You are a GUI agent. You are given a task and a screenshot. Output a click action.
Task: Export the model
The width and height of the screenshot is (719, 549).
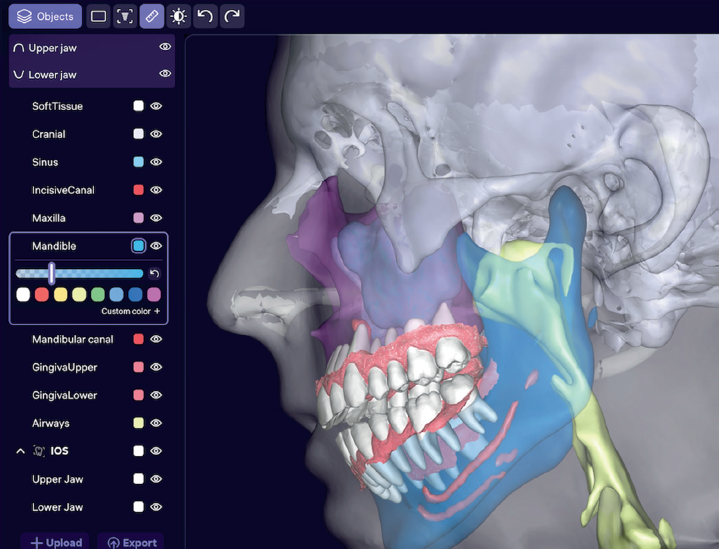click(131, 543)
